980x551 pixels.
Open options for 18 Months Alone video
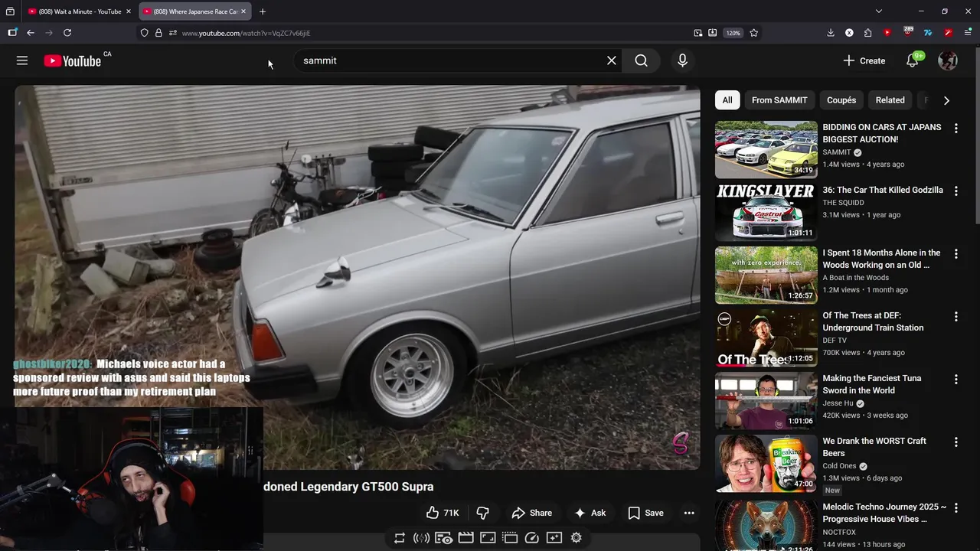click(955, 253)
